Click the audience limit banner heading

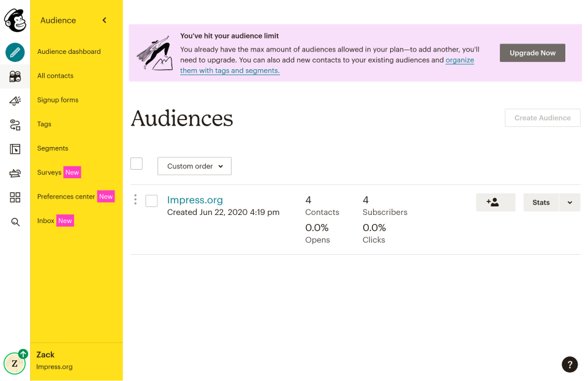point(230,36)
